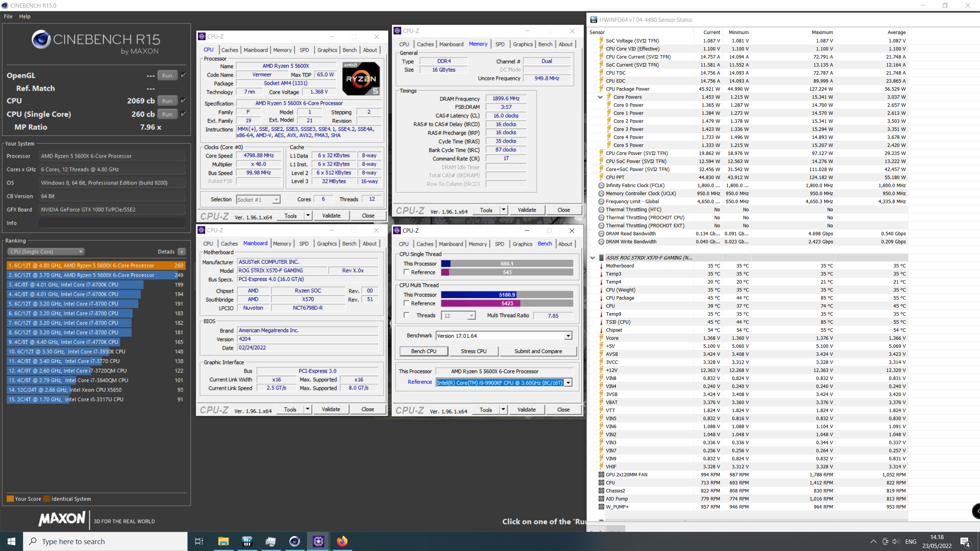This screenshot has width=980, height=551.
Task: Select Chassis2 fan sensor icon
Action: point(601,491)
